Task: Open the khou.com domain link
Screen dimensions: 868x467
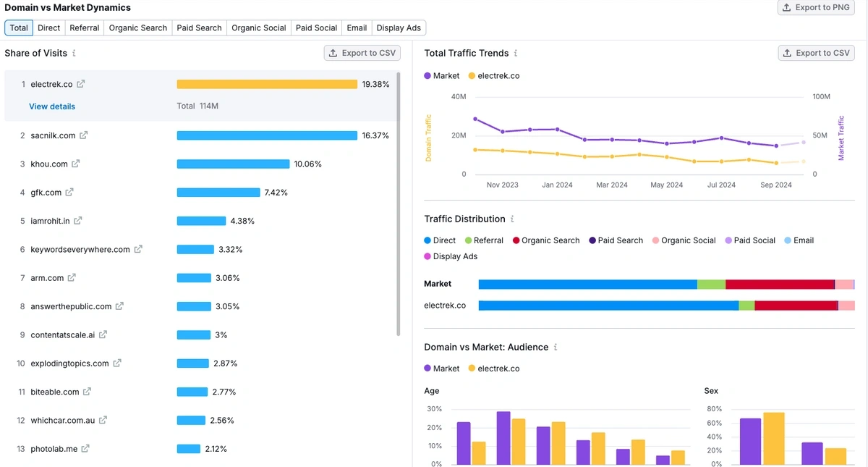Action: 48,164
